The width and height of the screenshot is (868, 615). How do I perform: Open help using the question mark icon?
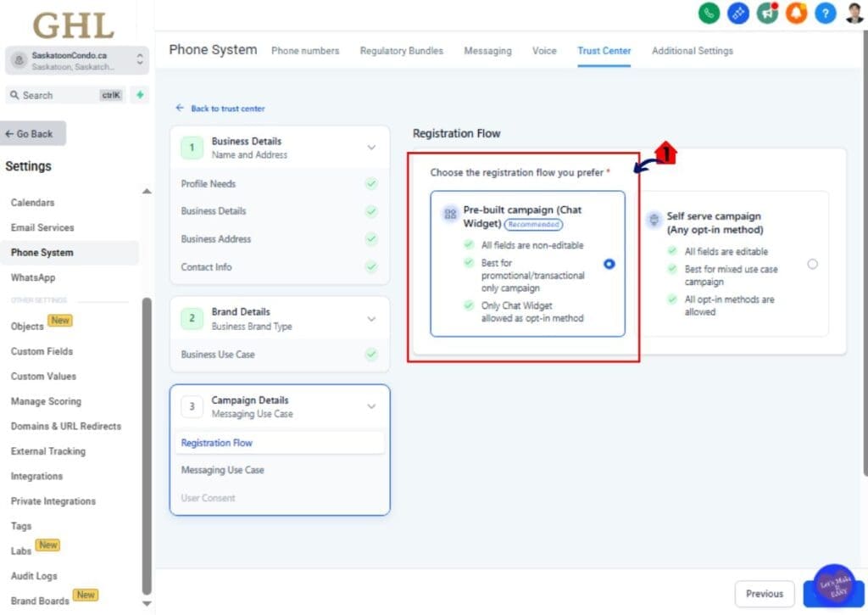(825, 14)
